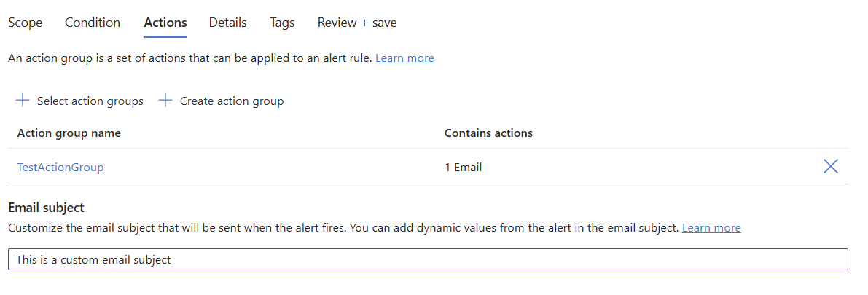868x295 pixels.
Task: Click the Email subject heading label
Action: (x=46, y=208)
